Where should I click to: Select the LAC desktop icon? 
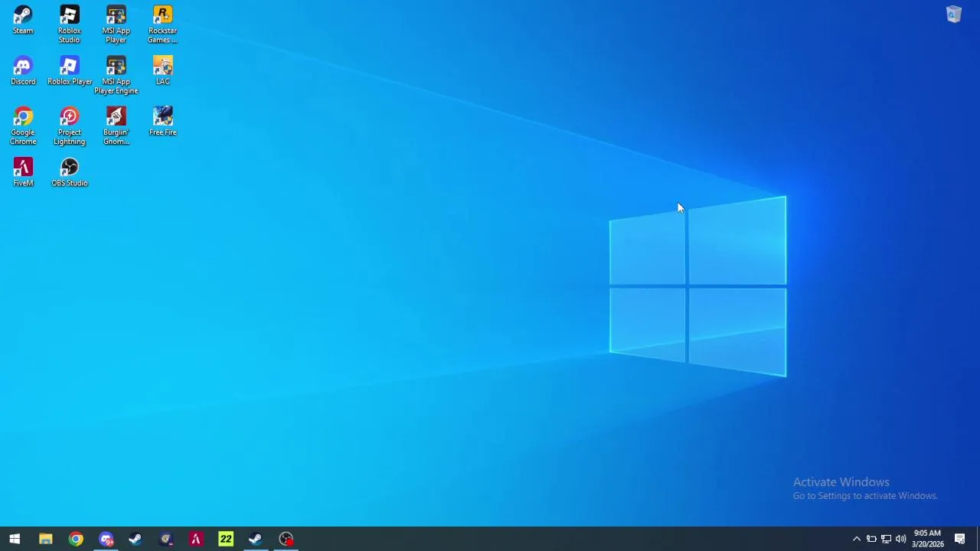(x=162, y=71)
